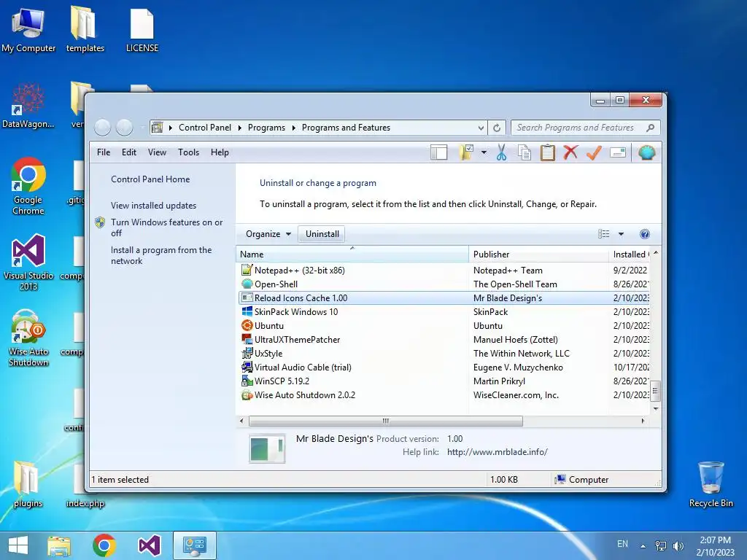
Task: Click the vertical scrollbar thumb of program list
Action: pos(656,391)
